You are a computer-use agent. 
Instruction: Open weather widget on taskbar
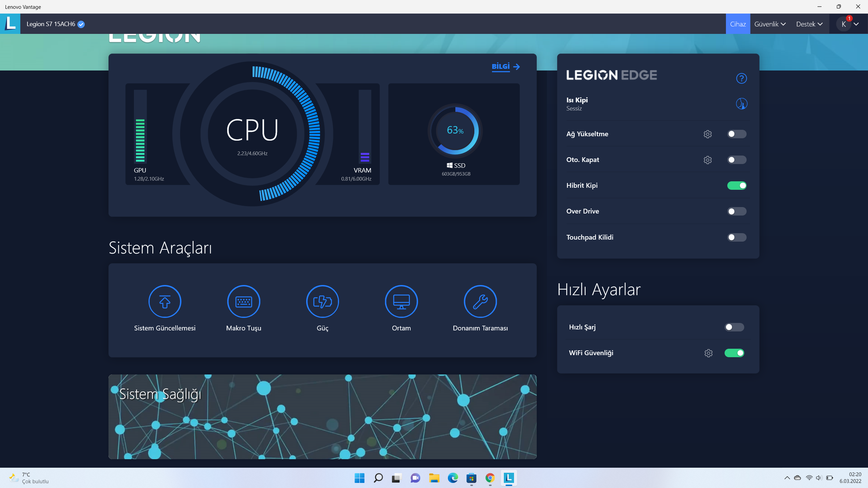coord(29,478)
